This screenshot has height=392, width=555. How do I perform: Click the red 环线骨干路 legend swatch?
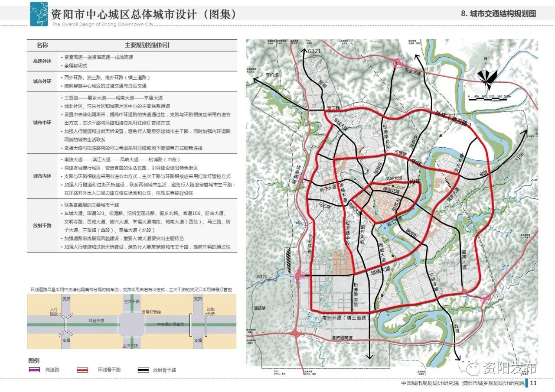coord(82,370)
